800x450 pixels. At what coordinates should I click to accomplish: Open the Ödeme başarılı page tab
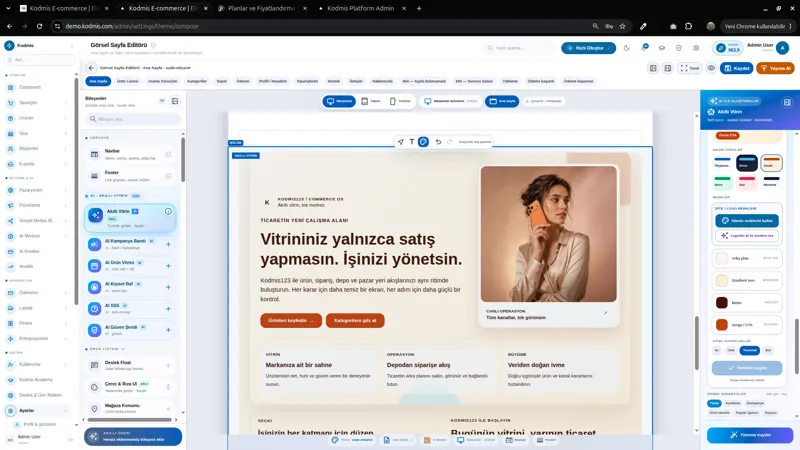coord(540,81)
